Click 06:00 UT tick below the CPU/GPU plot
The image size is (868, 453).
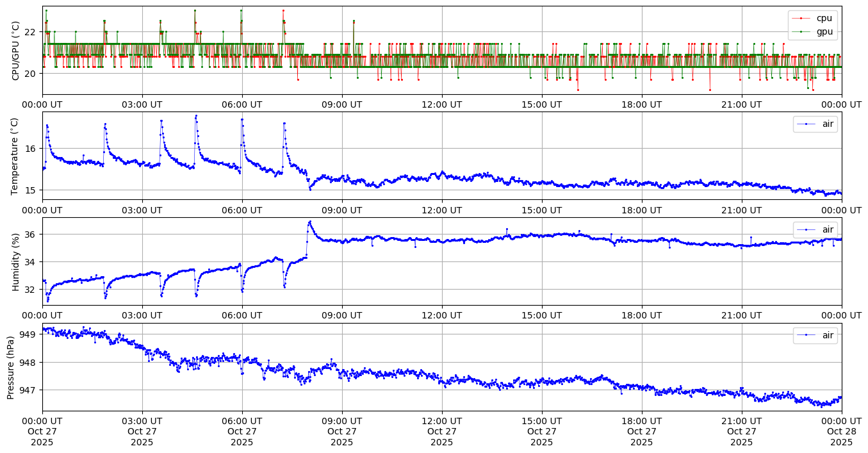pos(242,104)
